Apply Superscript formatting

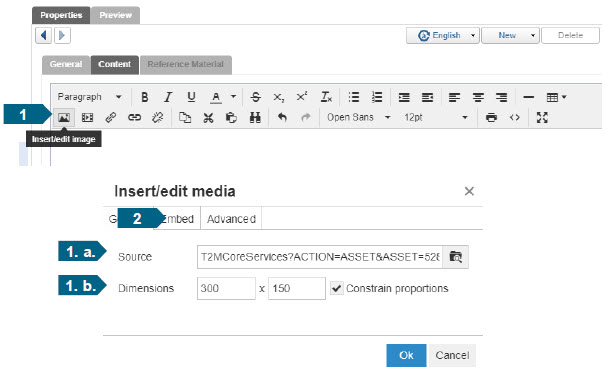coord(302,97)
